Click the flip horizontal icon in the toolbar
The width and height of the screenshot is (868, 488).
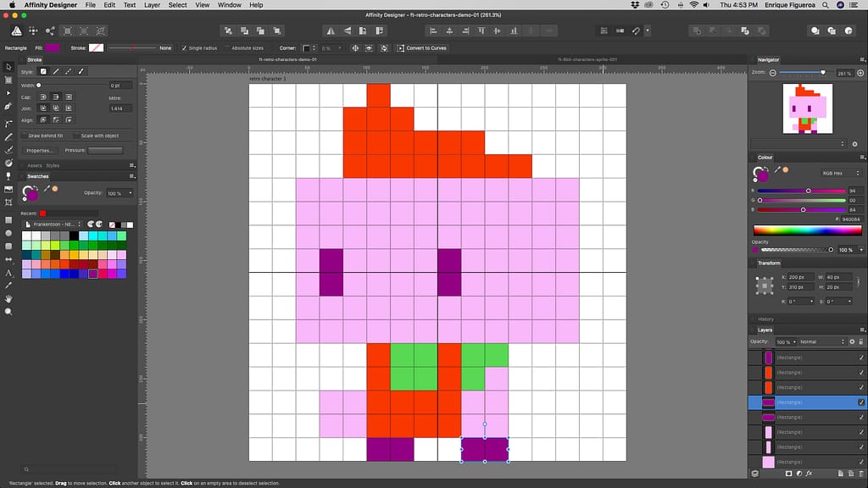pyautogui.click(x=331, y=30)
